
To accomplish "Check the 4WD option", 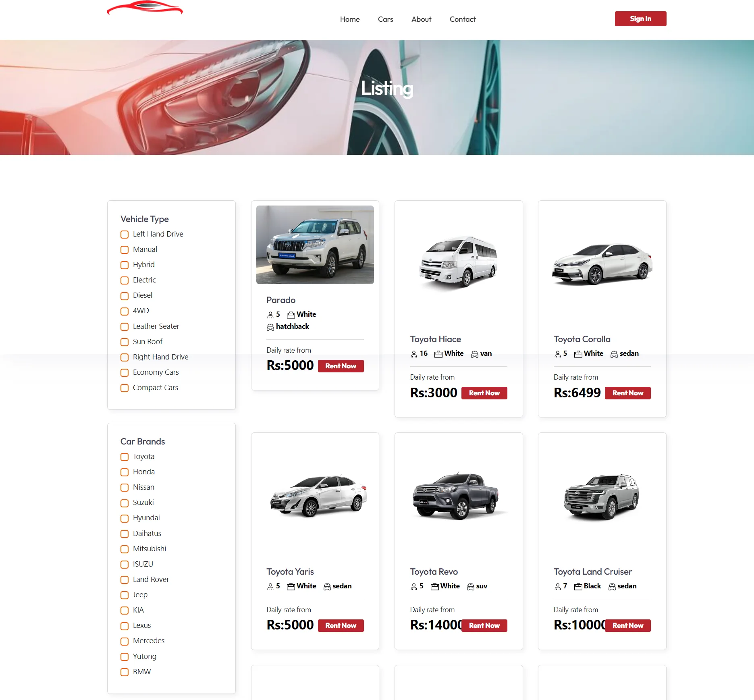I will 125,311.
